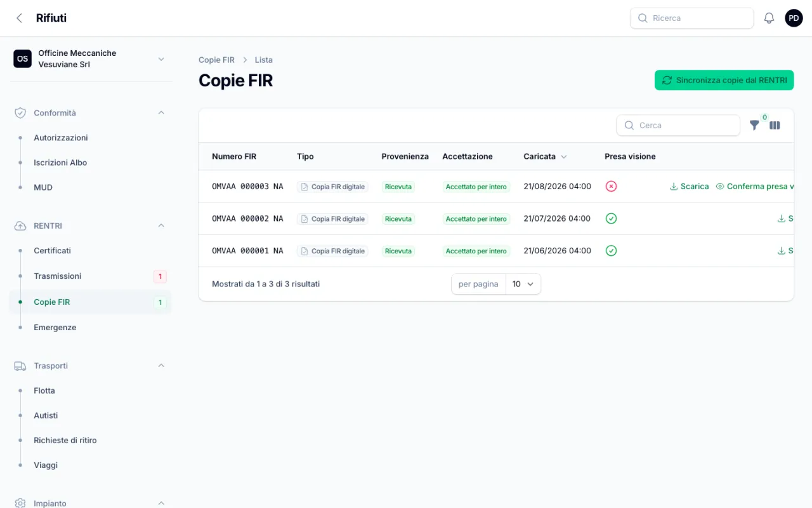Open company switcher chevron for Officine Meccaniche
Image resolution: width=812 pixels, height=508 pixels.
tap(161, 59)
